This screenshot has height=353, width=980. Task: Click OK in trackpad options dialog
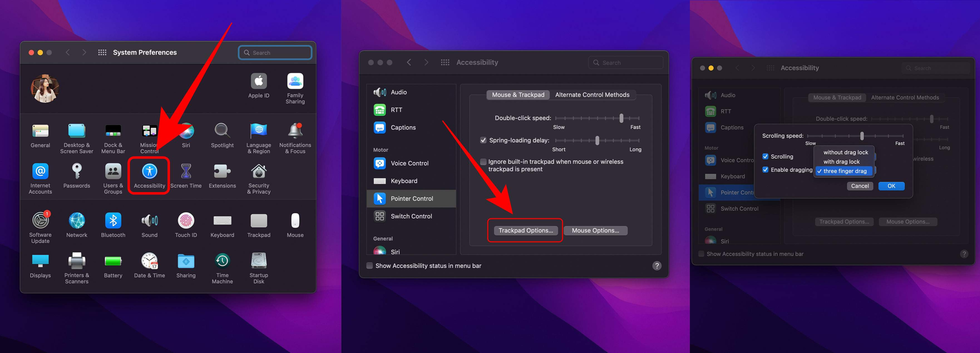point(891,186)
